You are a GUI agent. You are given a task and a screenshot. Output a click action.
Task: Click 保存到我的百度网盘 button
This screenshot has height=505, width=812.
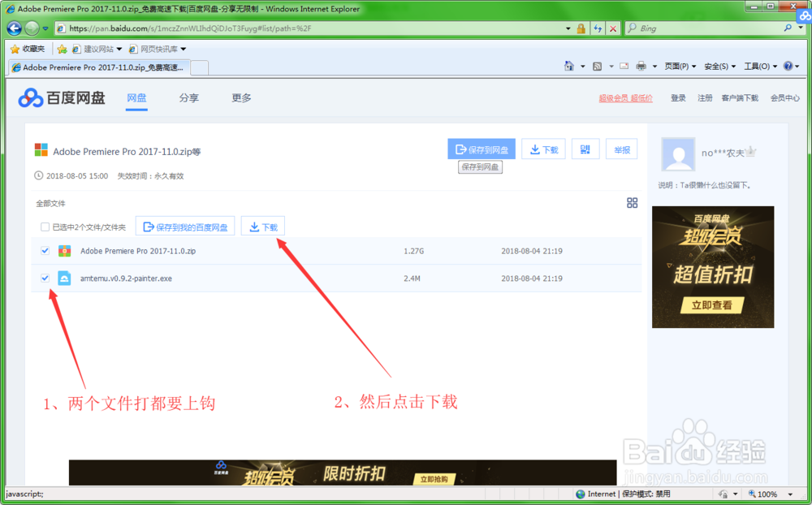tap(185, 227)
